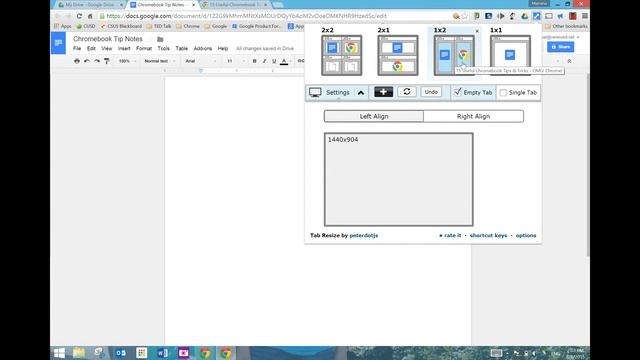Image resolution: width=640 pixels, height=360 pixels.
Task: Choose the Right Align option
Action: click(473, 116)
